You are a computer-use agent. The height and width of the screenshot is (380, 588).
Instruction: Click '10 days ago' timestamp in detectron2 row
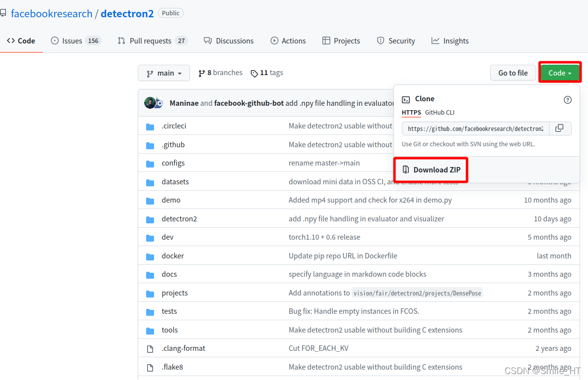pyautogui.click(x=552, y=218)
